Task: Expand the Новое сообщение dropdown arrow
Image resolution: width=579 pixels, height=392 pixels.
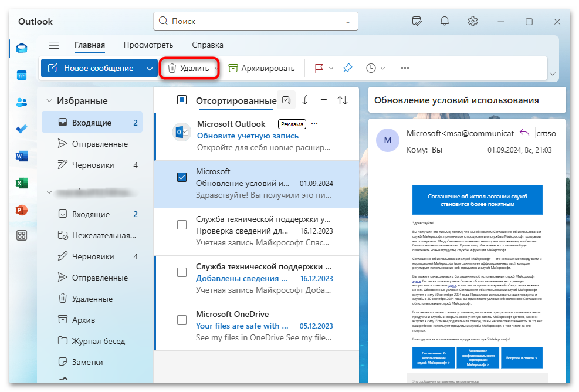Action: point(150,68)
